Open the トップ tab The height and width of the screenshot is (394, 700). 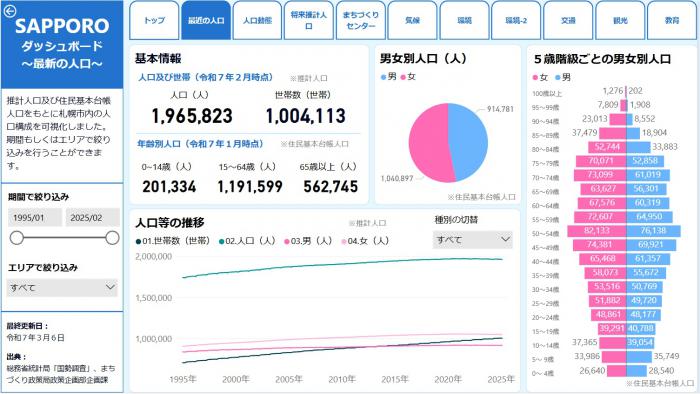pos(154,21)
